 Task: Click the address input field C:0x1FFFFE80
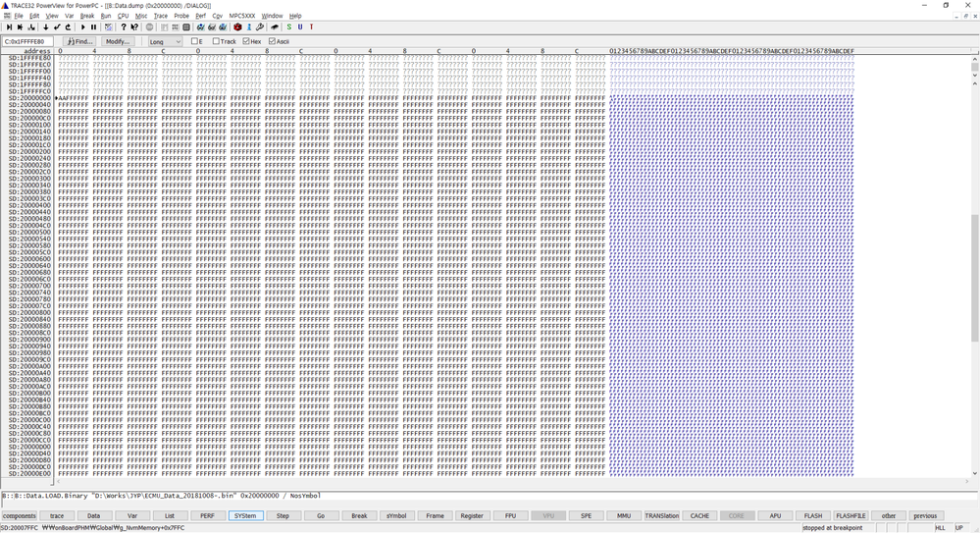(x=27, y=42)
